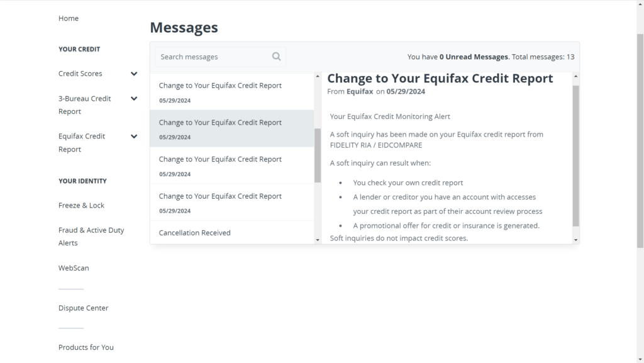Go to Fraud & Active Duty Alerts

(x=91, y=237)
